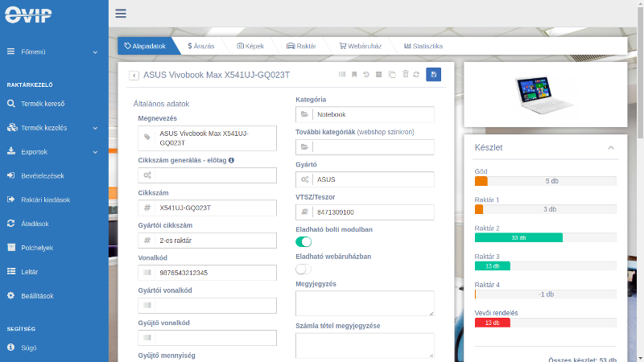Click the gears icon in Cikkszám generálás field
The height and width of the screenshot is (362, 644).
pos(147,175)
